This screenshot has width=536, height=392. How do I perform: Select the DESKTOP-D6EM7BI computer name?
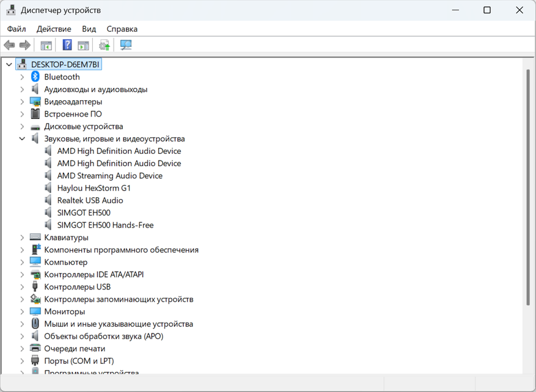[x=65, y=64]
